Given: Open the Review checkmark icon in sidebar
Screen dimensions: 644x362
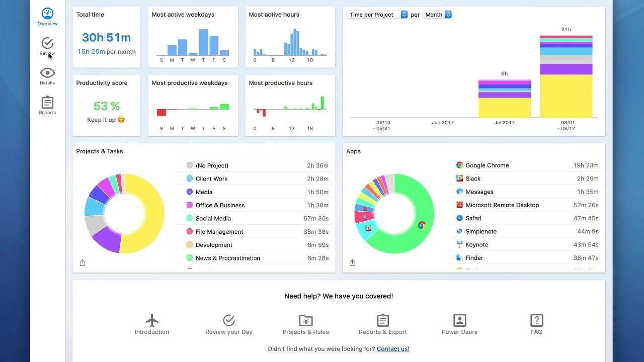Looking at the screenshot, I should (x=47, y=43).
